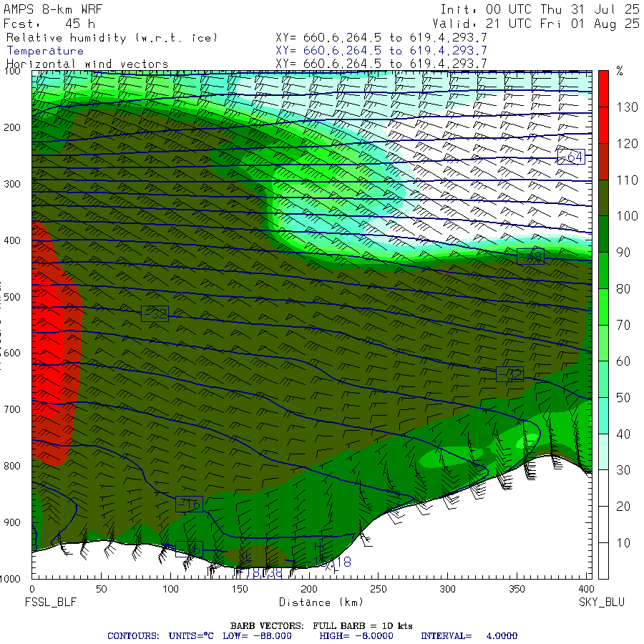Click the light green colorbar segment between 60 and 70

pos(603,343)
